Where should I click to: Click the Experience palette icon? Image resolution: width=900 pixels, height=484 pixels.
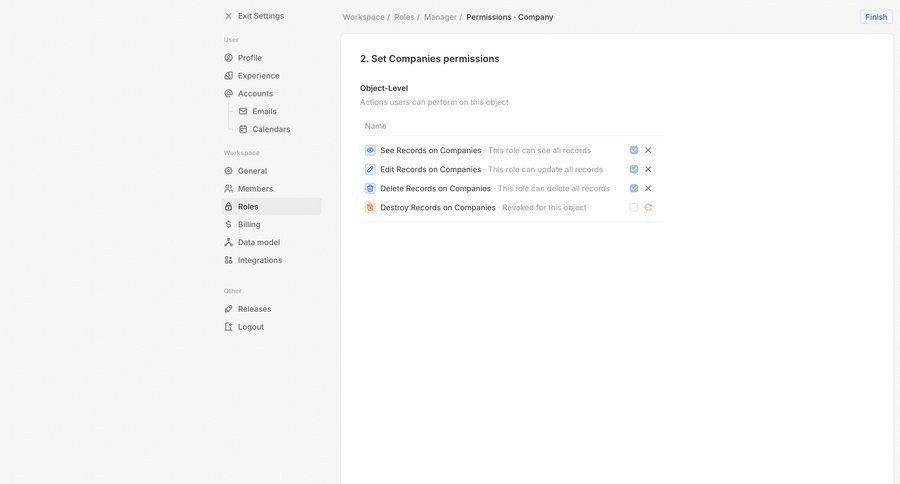228,75
